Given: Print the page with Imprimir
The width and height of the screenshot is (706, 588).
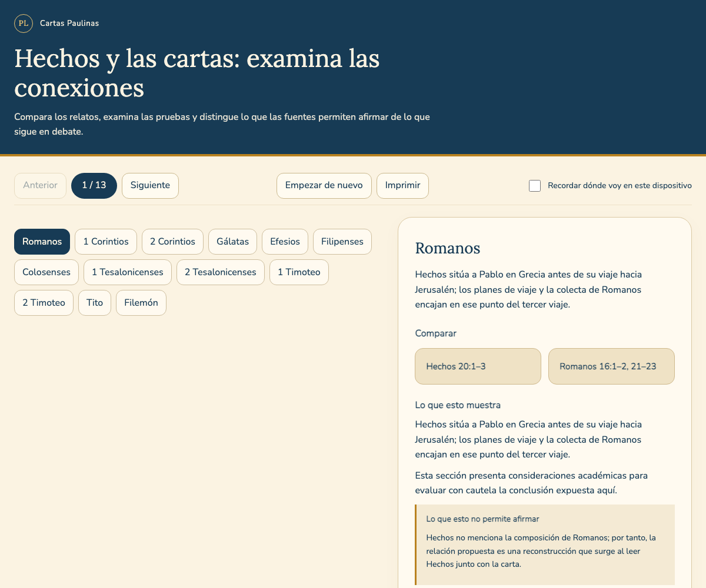Looking at the screenshot, I should (402, 186).
